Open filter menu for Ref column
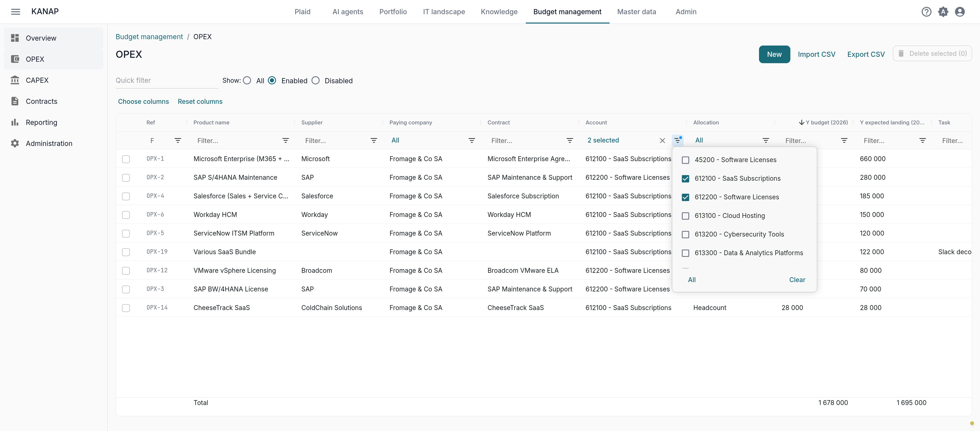 (x=178, y=140)
